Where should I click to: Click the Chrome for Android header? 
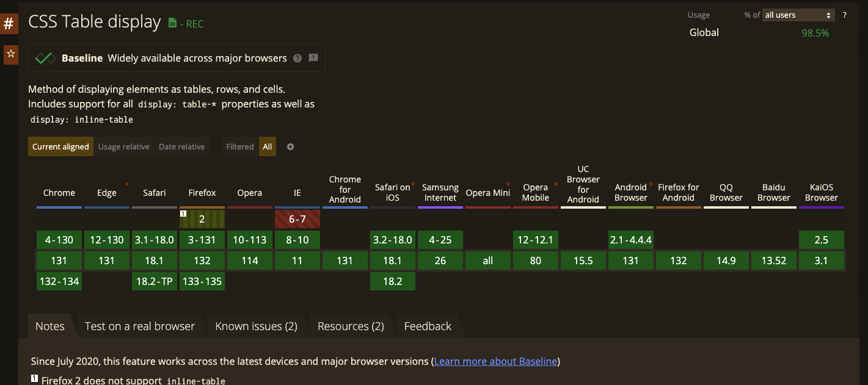click(x=345, y=190)
